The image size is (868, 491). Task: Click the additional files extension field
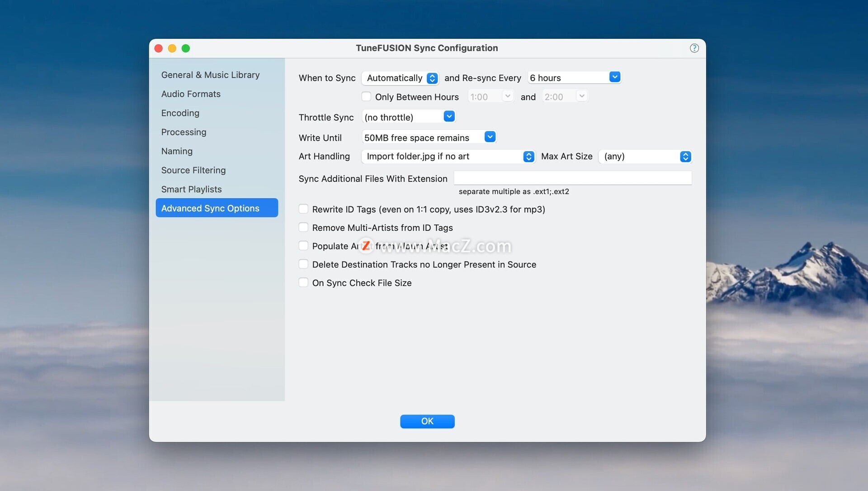click(573, 178)
